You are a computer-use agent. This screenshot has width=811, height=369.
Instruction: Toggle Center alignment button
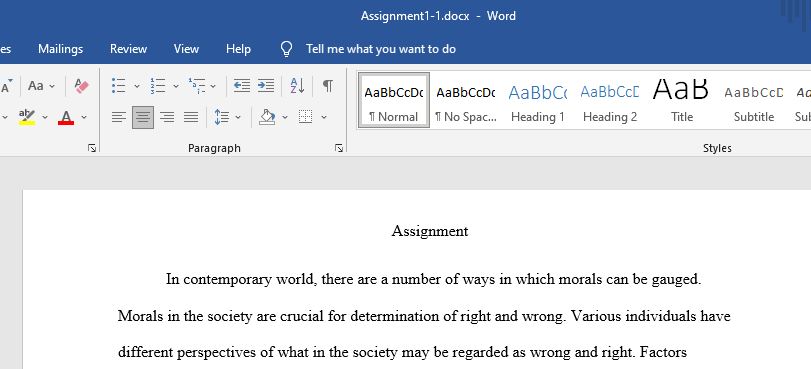point(143,117)
